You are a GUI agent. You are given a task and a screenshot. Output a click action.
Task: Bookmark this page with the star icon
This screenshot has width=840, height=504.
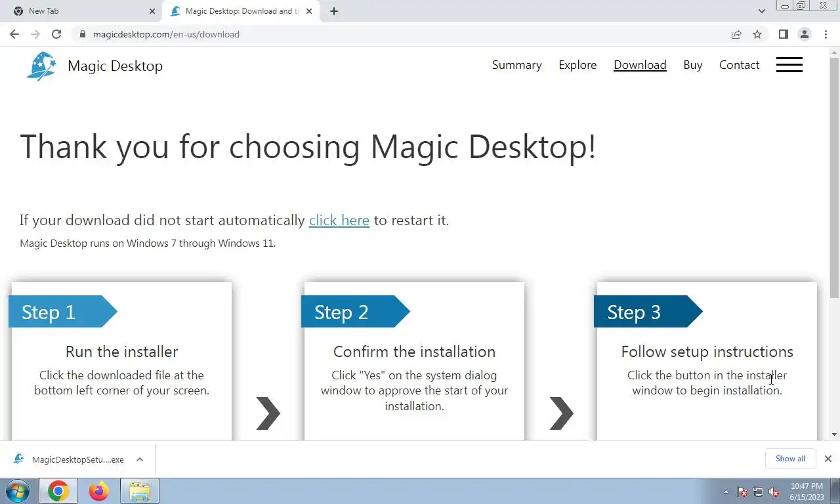[757, 34]
